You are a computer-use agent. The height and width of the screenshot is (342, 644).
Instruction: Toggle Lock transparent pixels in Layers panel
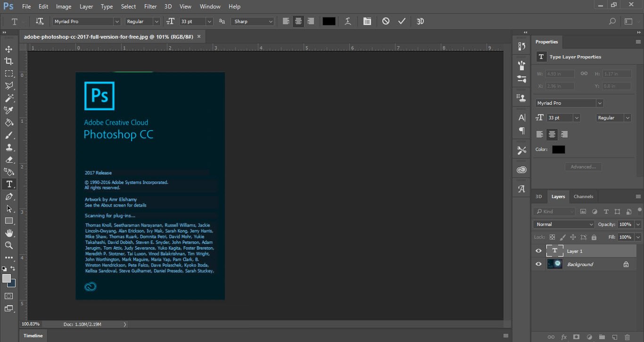(x=553, y=237)
